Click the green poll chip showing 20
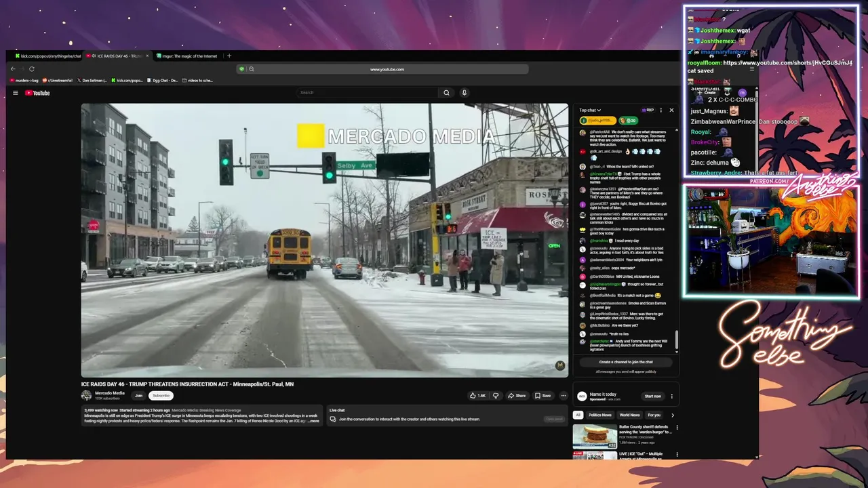 click(627, 121)
